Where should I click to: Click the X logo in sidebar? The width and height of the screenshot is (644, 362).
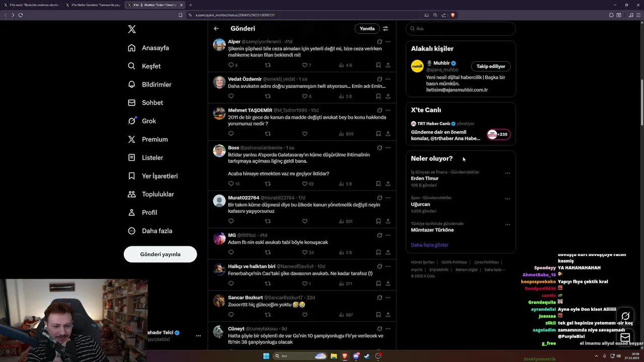pyautogui.click(x=132, y=29)
